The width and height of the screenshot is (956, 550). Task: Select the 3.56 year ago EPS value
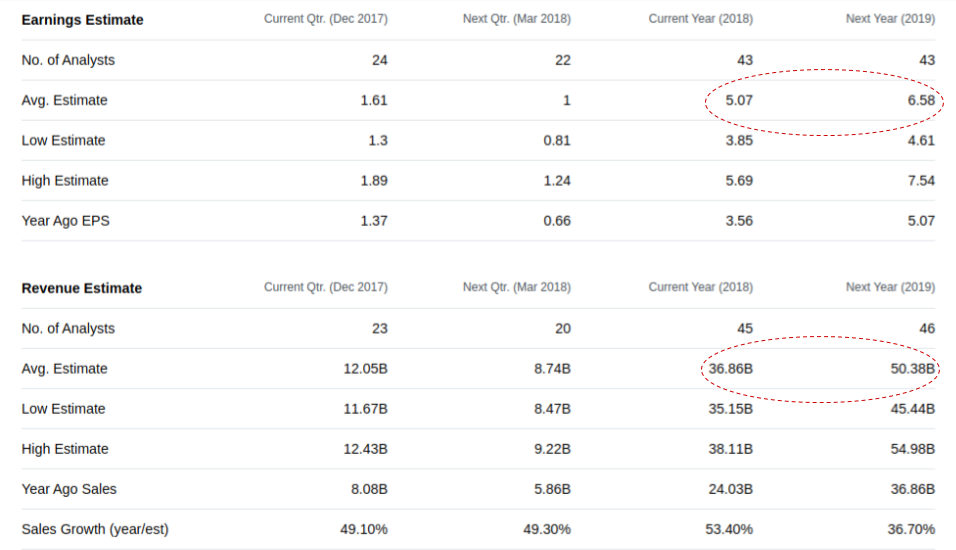[x=739, y=221]
